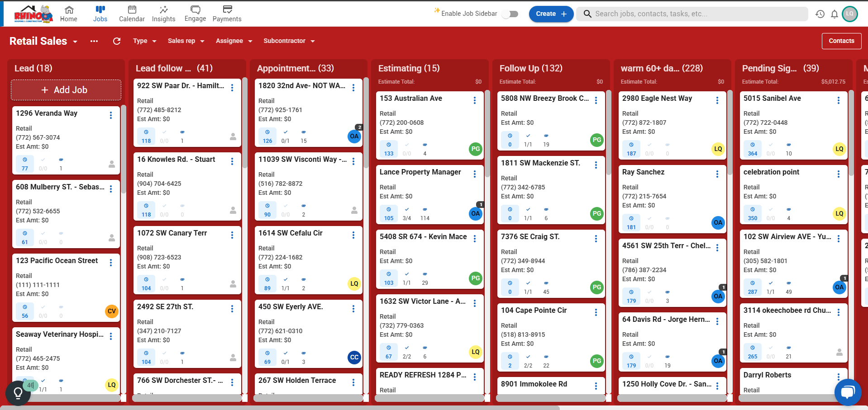
Task: Open kebab menu for 5808 NW Breezy Brook
Action: pos(596,100)
